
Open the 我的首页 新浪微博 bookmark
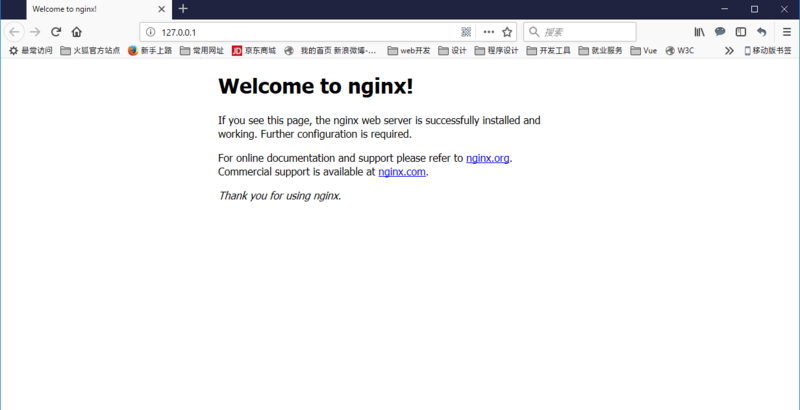(332, 50)
